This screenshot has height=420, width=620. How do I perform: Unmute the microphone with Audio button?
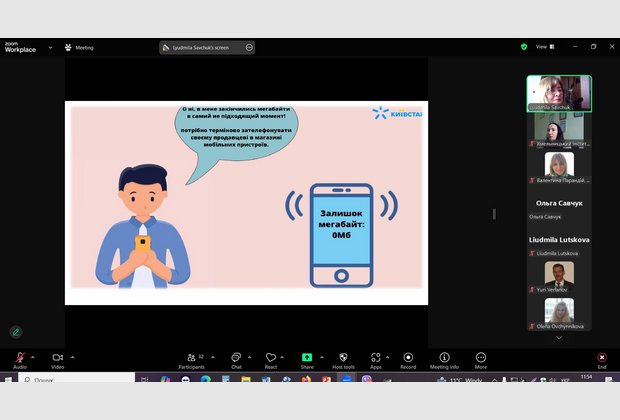pos(19,358)
